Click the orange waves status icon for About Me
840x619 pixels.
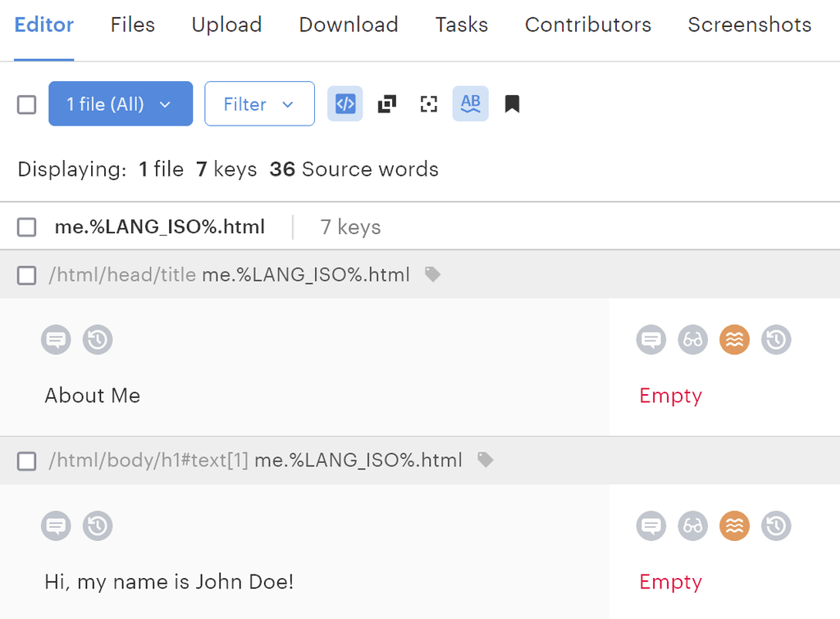(734, 339)
